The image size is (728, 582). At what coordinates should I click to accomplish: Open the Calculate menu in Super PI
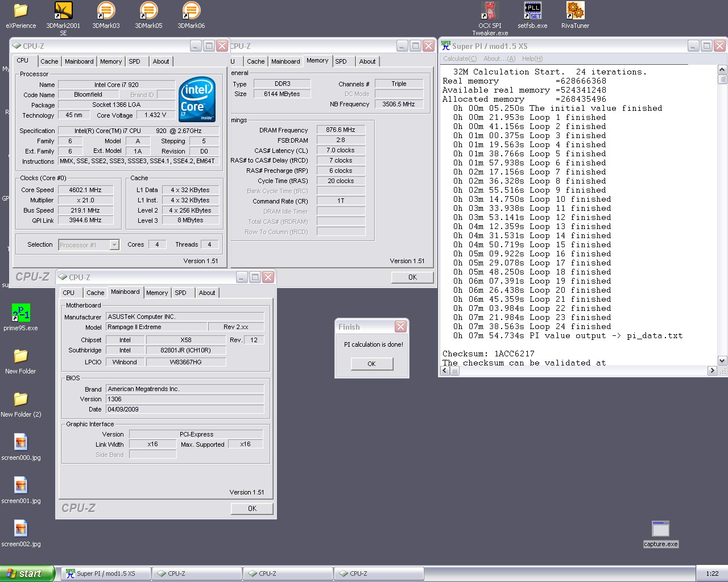[460, 59]
